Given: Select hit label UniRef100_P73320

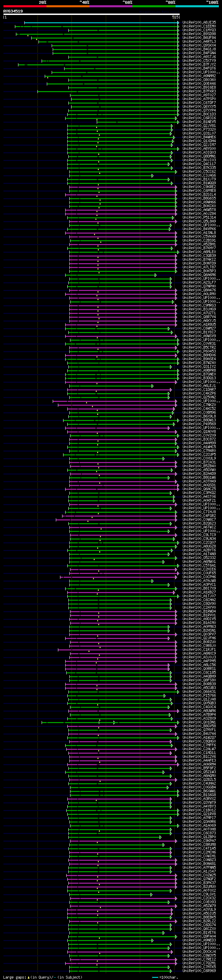Looking at the screenshot, I should tap(199, 129).
